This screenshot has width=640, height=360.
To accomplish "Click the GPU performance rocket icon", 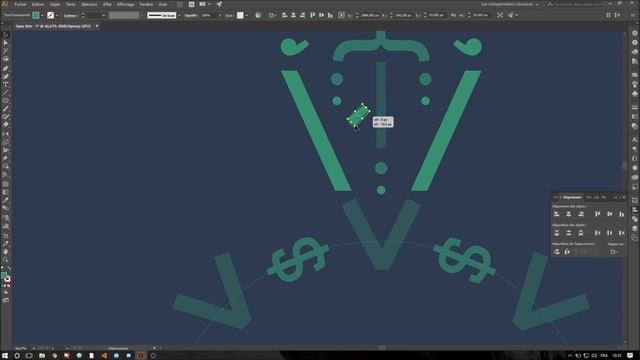I will click(x=219, y=4).
